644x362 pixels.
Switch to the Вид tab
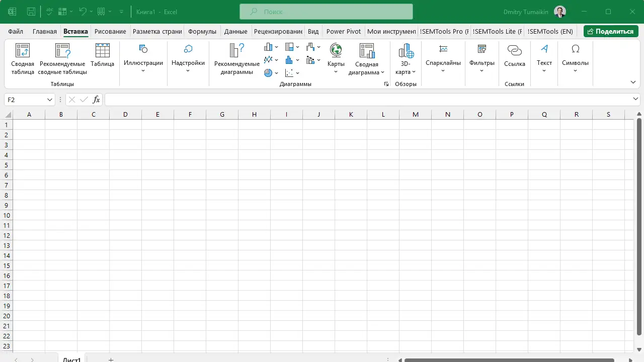click(313, 31)
